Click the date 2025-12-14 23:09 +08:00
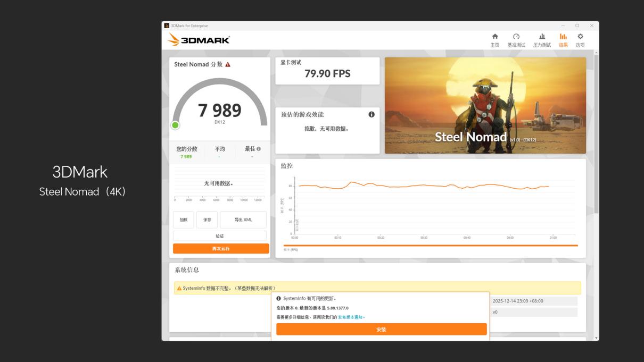The height and width of the screenshot is (362, 644). pos(518,301)
